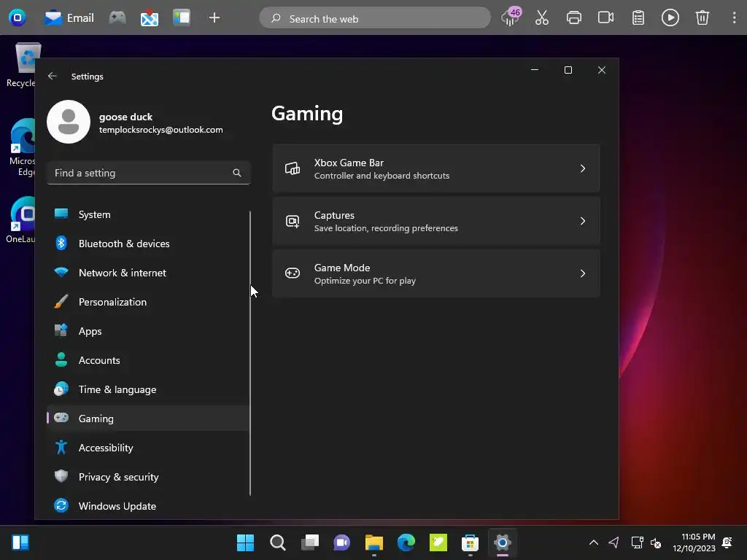The width and height of the screenshot is (747, 560).
Task: Open the three-dot dock menu
Action: pyautogui.click(x=734, y=18)
